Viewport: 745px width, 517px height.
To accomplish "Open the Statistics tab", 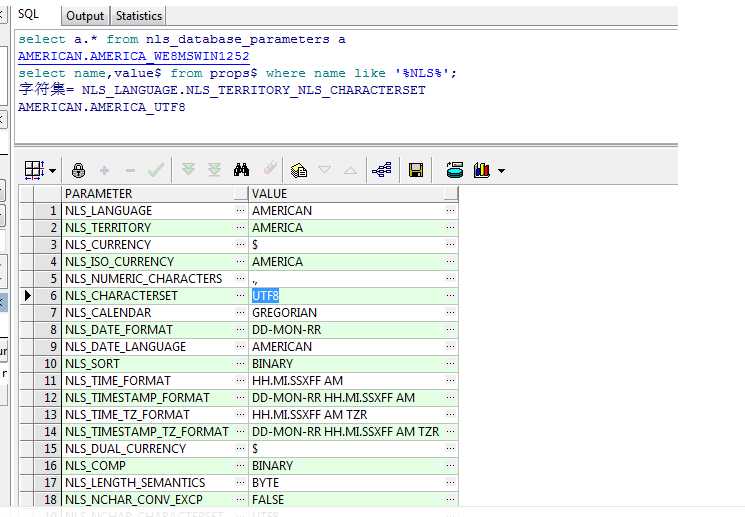I will (139, 16).
